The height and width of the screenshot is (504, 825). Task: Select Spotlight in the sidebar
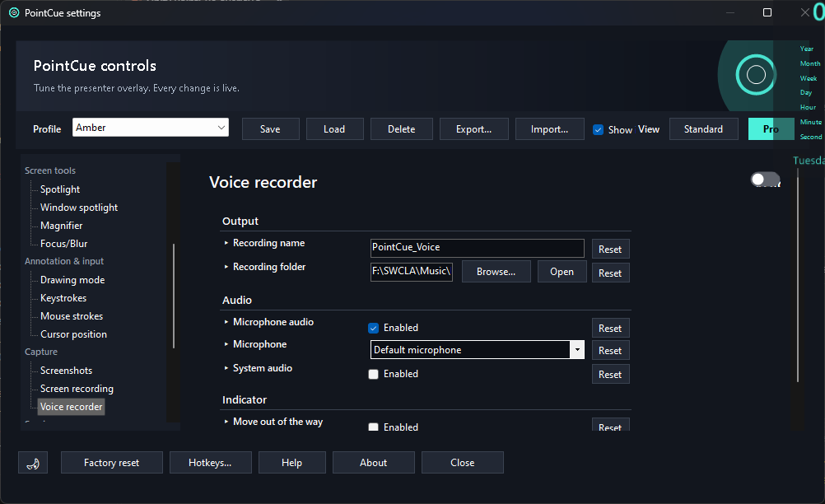tap(60, 189)
